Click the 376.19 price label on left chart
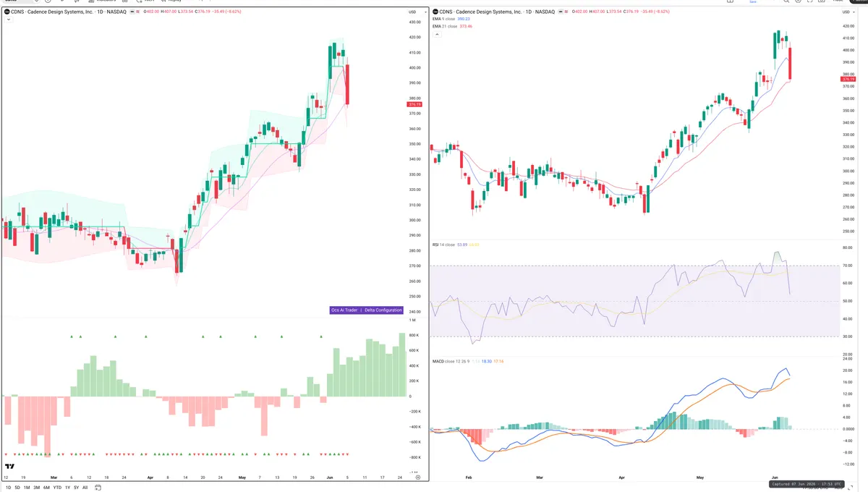The height and width of the screenshot is (492, 868). 415,104
